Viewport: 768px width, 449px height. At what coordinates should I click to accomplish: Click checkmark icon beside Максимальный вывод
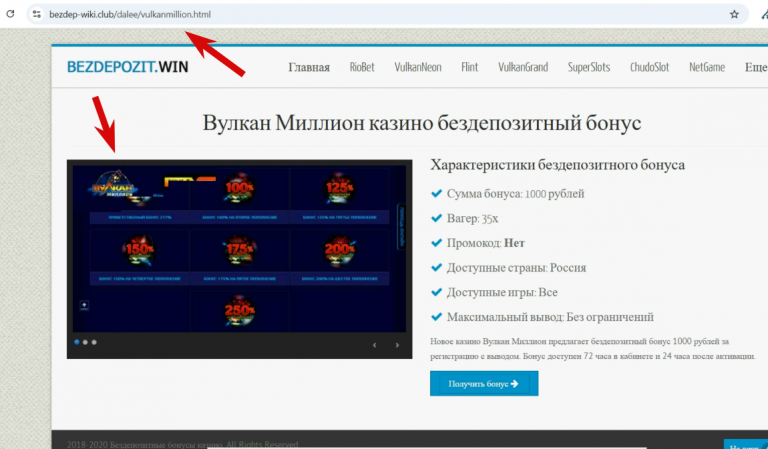coord(436,317)
